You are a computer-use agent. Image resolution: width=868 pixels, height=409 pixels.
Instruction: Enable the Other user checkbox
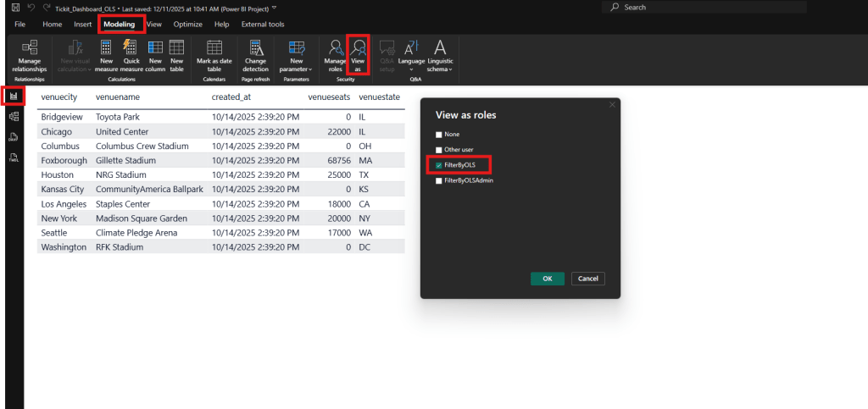click(438, 150)
